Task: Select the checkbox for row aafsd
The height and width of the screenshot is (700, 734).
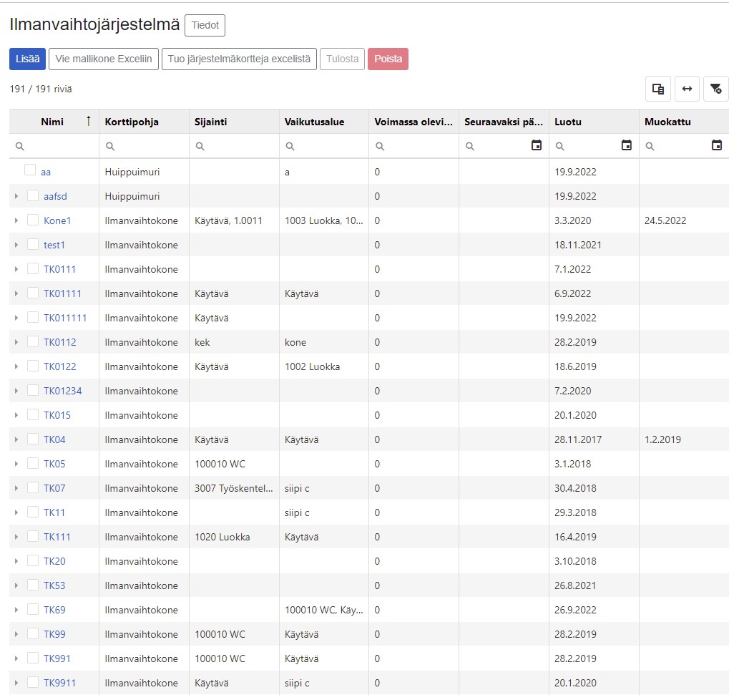Action: click(33, 195)
